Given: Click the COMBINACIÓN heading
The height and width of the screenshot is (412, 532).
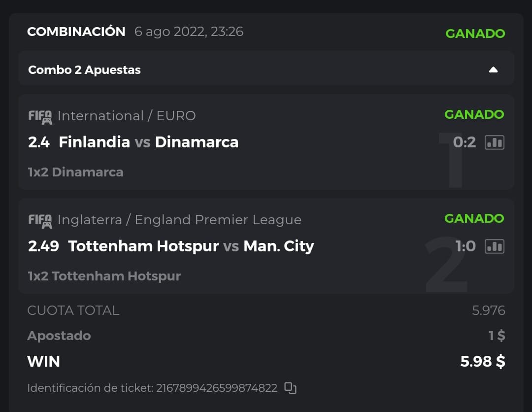Looking at the screenshot, I should tap(76, 32).
